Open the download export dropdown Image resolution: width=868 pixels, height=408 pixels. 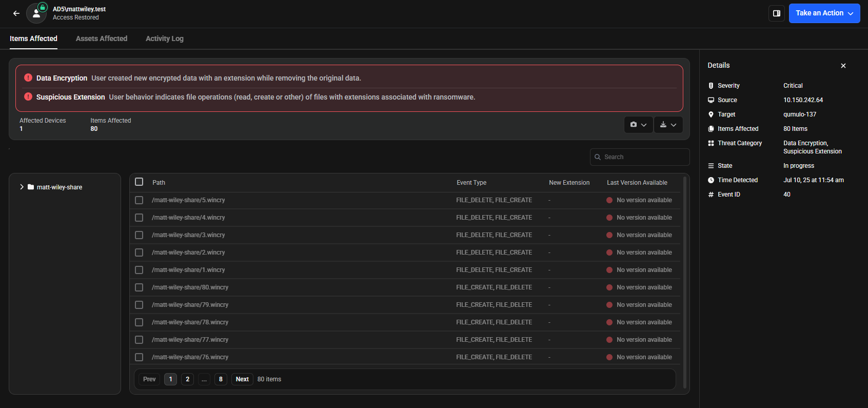pyautogui.click(x=668, y=125)
